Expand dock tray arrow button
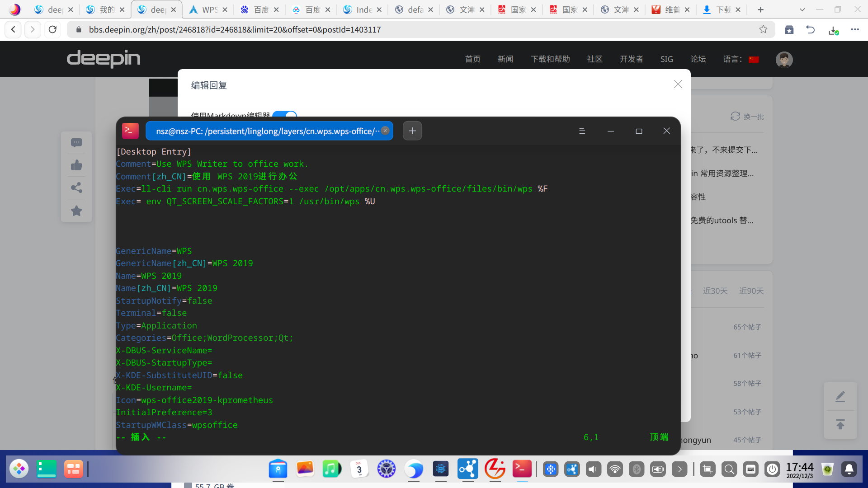Image resolution: width=868 pixels, height=488 pixels. pyautogui.click(x=679, y=469)
